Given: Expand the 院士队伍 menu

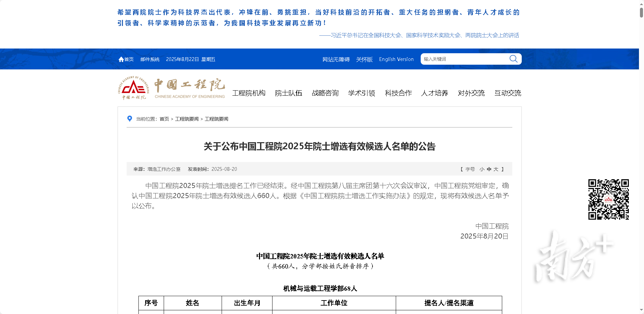Looking at the screenshot, I should pos(288,93).
